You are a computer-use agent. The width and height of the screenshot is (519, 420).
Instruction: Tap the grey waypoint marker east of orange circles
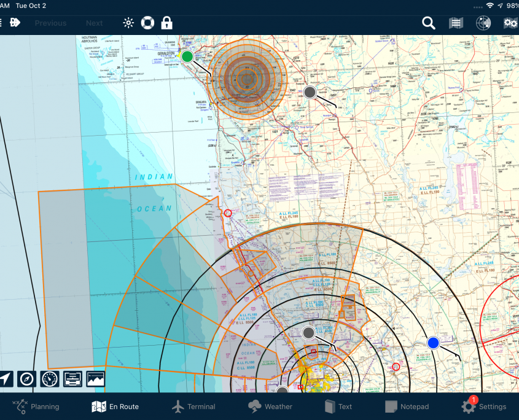coord(310,92)
